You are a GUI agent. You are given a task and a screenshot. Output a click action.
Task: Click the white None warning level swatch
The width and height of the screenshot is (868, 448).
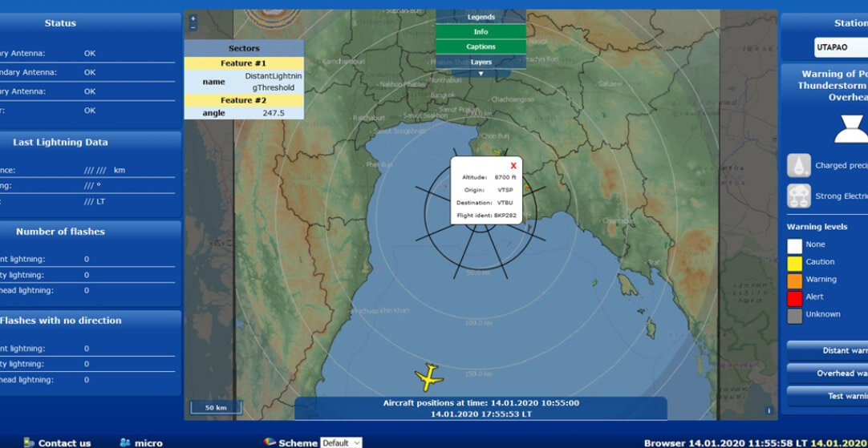pyautogui.click(x=794, y=246)
